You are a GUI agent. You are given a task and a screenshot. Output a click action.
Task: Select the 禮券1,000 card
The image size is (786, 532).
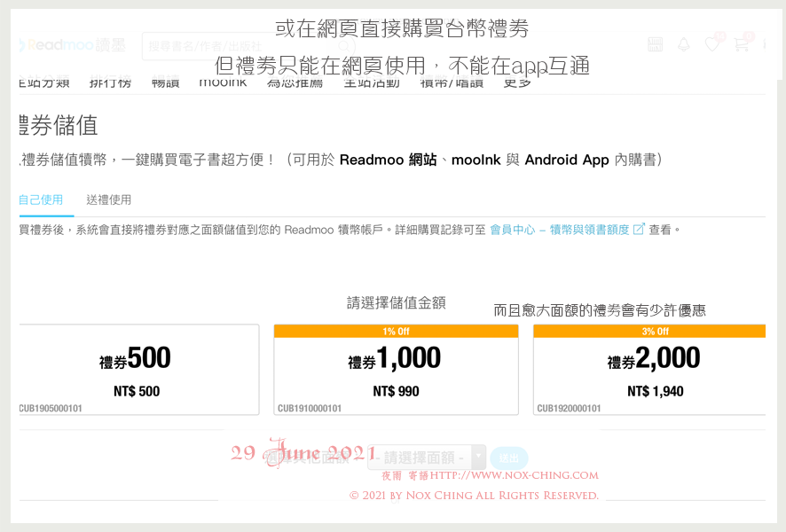click(x=396, y=370)
